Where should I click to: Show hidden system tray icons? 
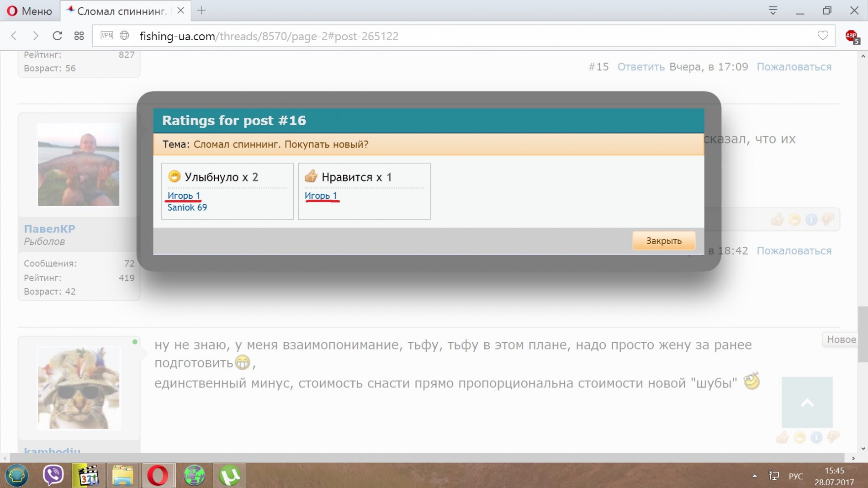754,476
